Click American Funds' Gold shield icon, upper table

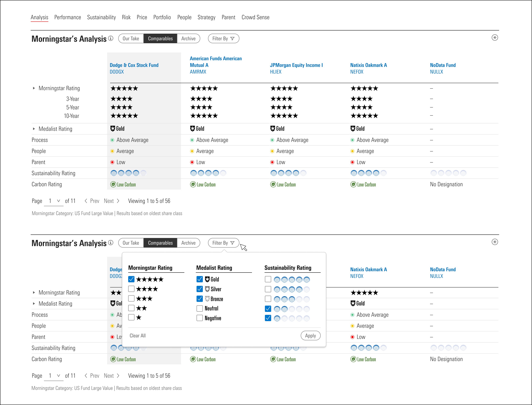pyautogui.click(x=192, y=128)
